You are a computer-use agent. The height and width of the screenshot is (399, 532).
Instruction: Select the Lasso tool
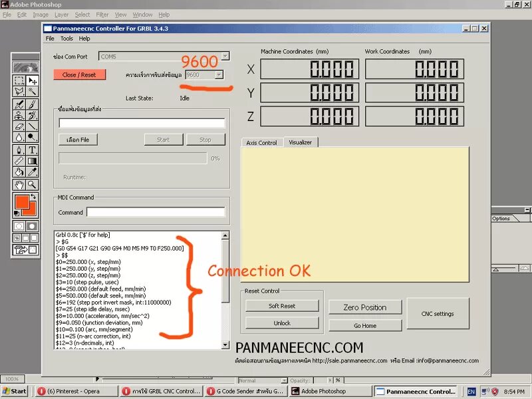[19, 91]
